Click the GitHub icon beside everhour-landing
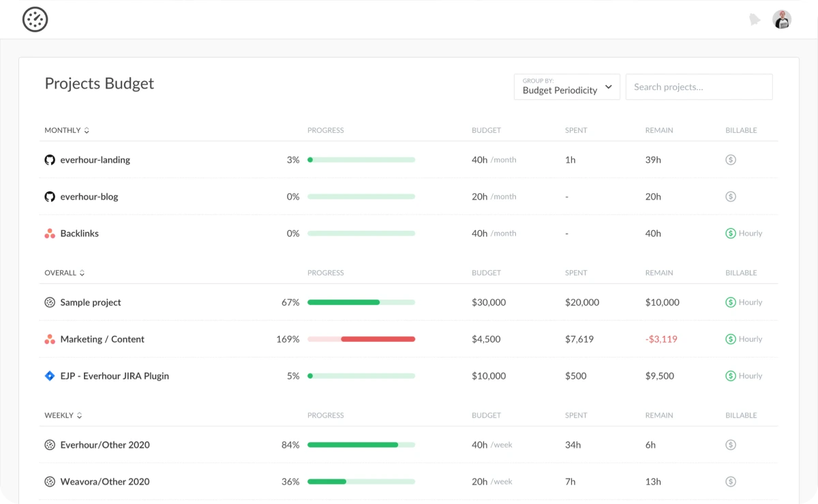This screenshot has height=504, width=818. (50, 160)
